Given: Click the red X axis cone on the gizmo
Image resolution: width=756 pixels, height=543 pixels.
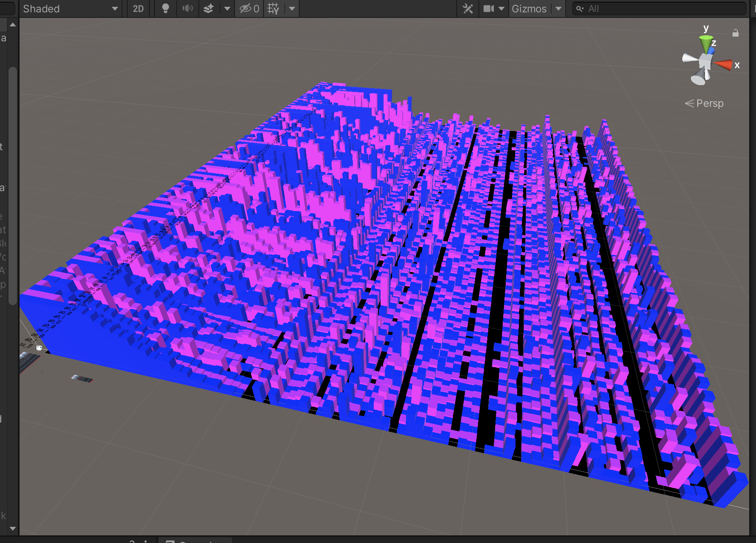Looking at the screenshot, I should (x=724, y=65).
